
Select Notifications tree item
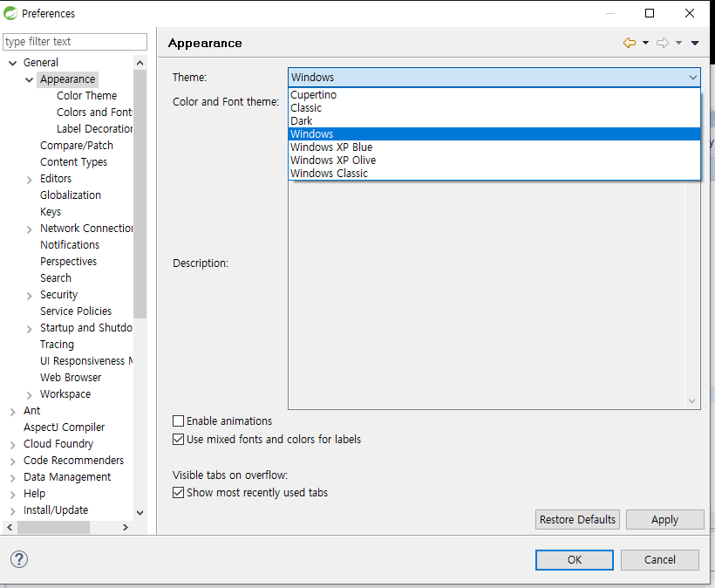pyautogui.click(x=70, y=245)
